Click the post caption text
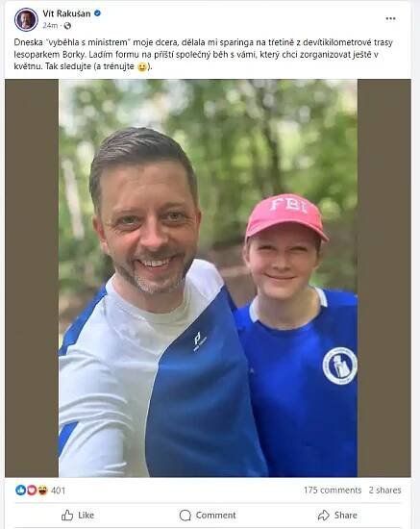 pyautogui.click(x=203, y=54)
